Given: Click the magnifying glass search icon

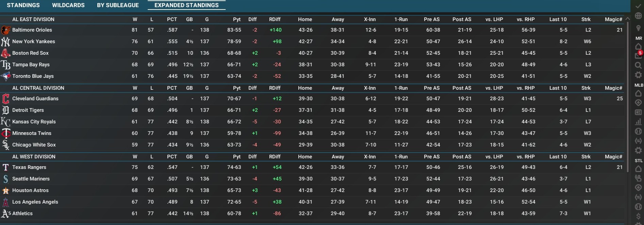Looking at the screenshot, I should [x=638, y=65].
